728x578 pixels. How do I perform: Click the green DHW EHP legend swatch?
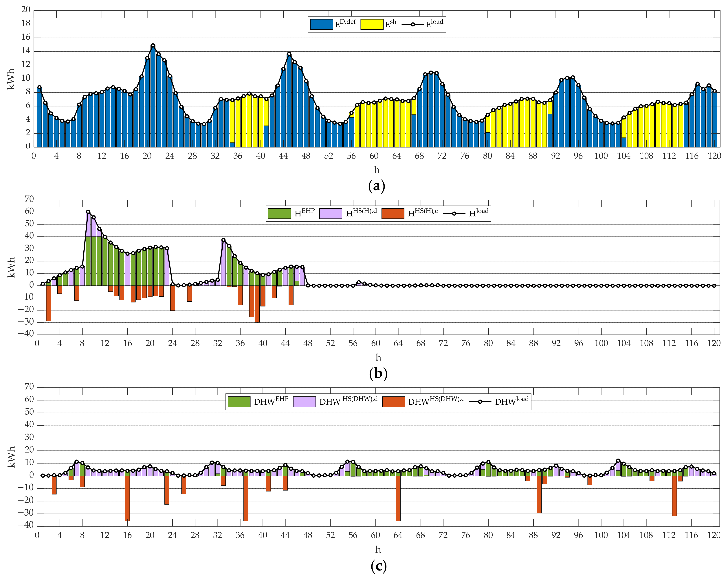pos(239,402)
